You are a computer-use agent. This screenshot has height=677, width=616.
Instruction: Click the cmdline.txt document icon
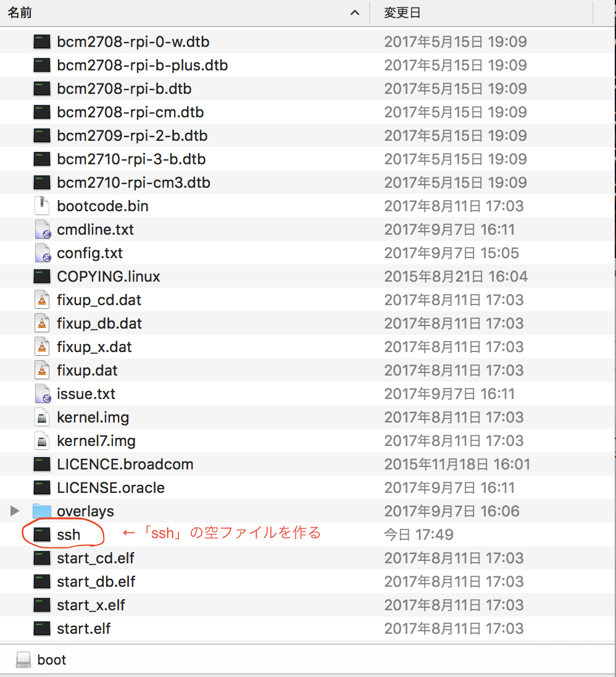[41, 229]
